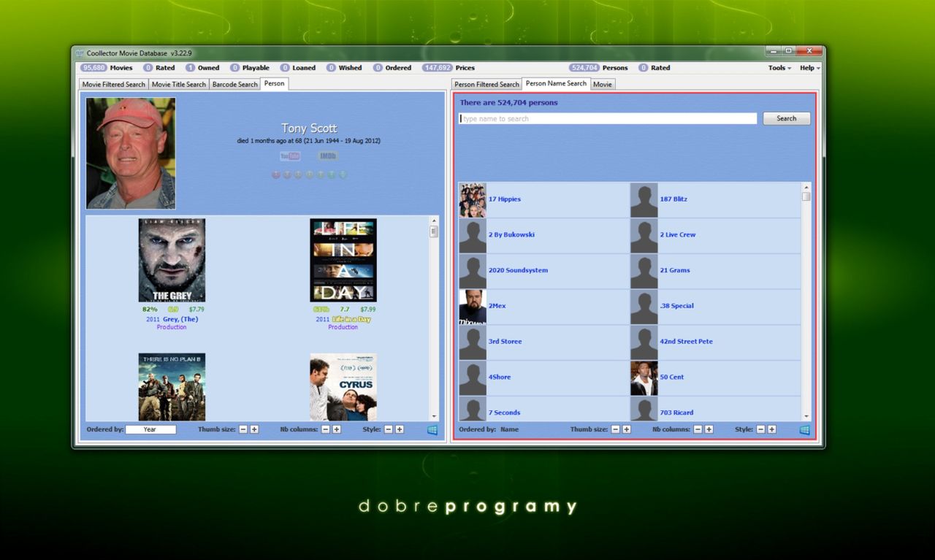935x560 pixels.
Task: Switch to Movie Filtered Search tab
Action: pyautogui.click(x=114, y=84)
